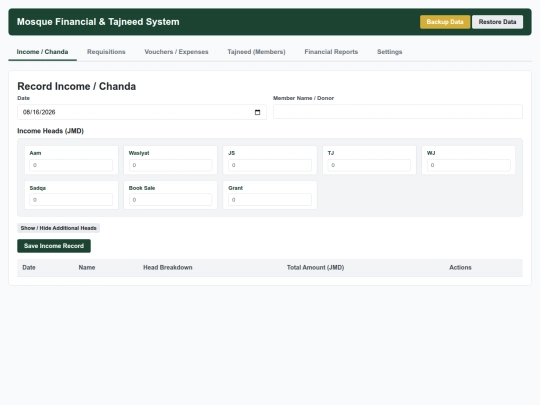Click the Record Income / Chanda heading

pos(76,86)
